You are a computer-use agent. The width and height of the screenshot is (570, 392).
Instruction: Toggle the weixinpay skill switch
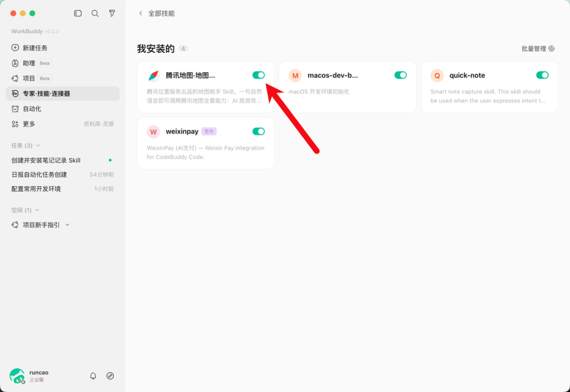259,131
